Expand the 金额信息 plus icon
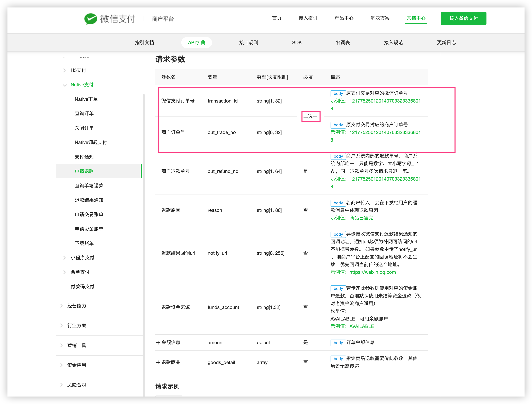 pos(158,342)
